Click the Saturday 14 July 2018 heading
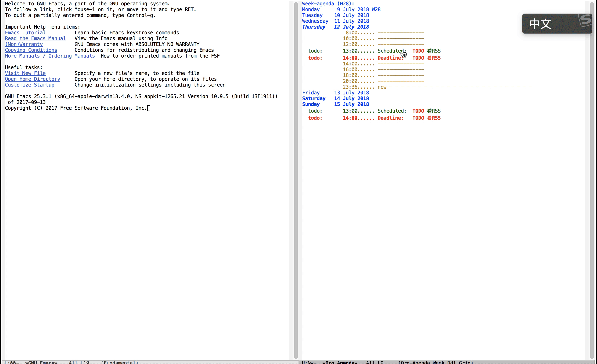The image size is (597, 364). tap(335, 99)
